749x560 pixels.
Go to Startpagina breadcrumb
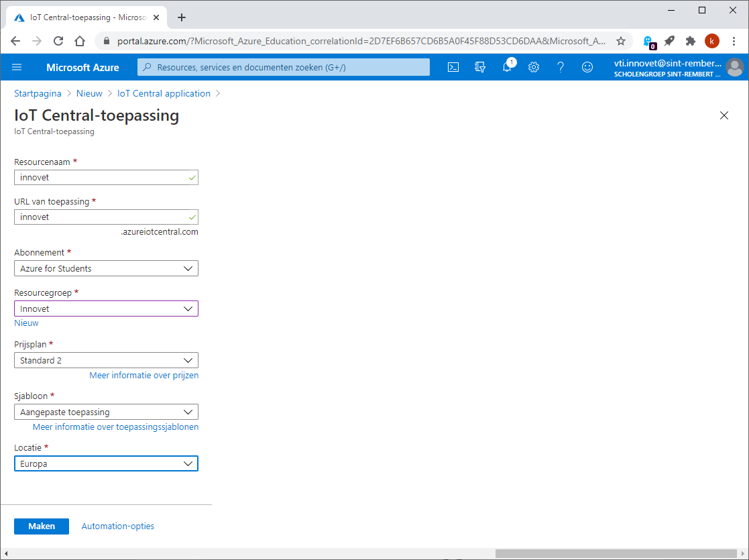click(x=38, y=93)
